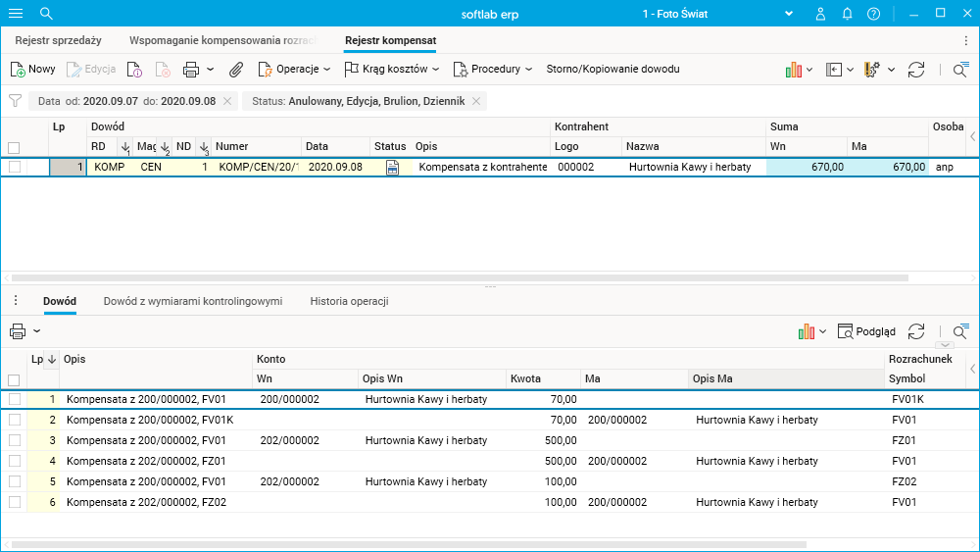Click Storno/Kopiowanie dowodu button
Viewport: 980px width, 552px height.
coord(612,70)
